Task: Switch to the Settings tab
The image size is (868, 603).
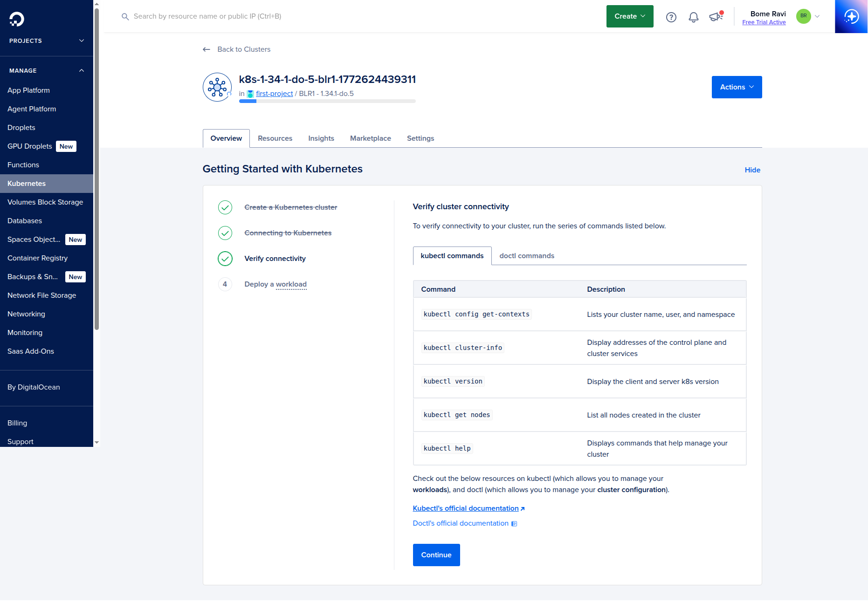Action: point(420,138)
